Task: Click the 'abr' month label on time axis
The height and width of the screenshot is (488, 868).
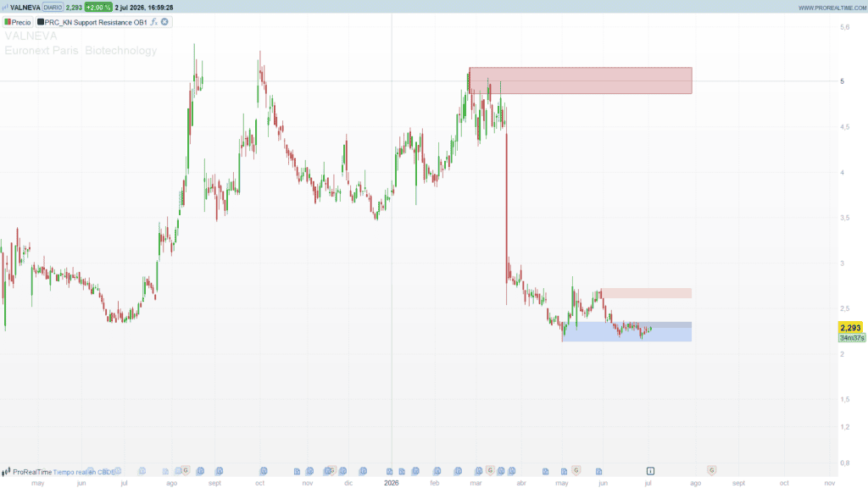Action: (x=521, y=483)
